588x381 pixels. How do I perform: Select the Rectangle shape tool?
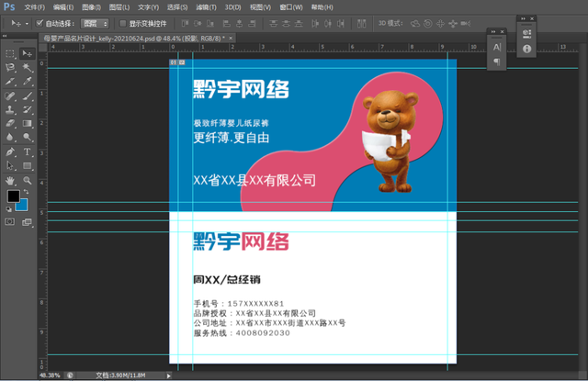click(27, 165)
